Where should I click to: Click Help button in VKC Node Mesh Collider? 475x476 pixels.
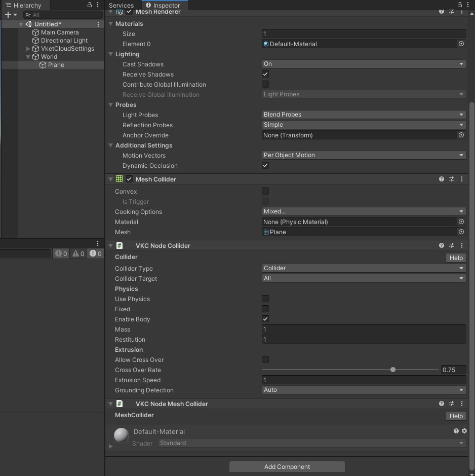pyautogui.click(x=456, y=416)
